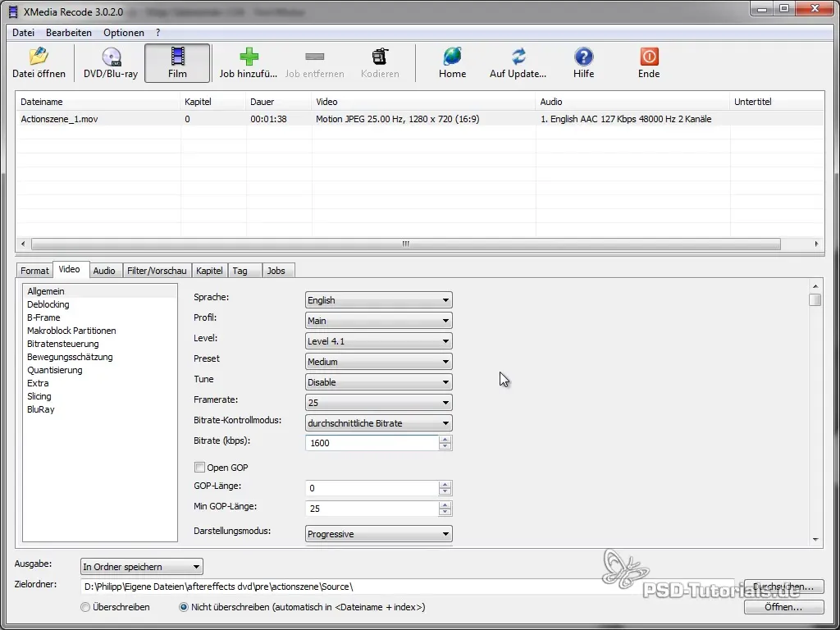The width and height of the screenshot is (840, 630).
Task: Click the settings panel scroll down arrow
Action: (x=815, y=540)
